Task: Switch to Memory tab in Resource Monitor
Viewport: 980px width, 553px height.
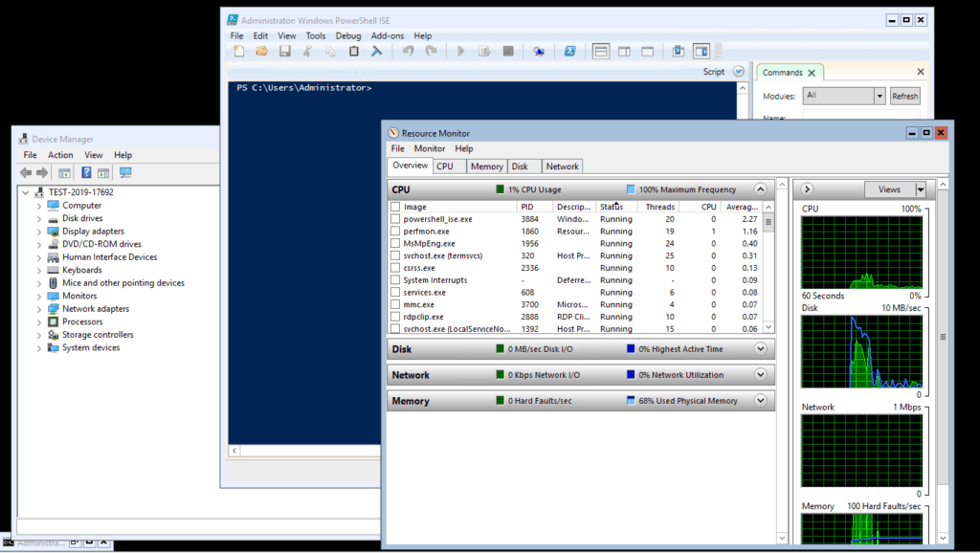Action: 486,166
